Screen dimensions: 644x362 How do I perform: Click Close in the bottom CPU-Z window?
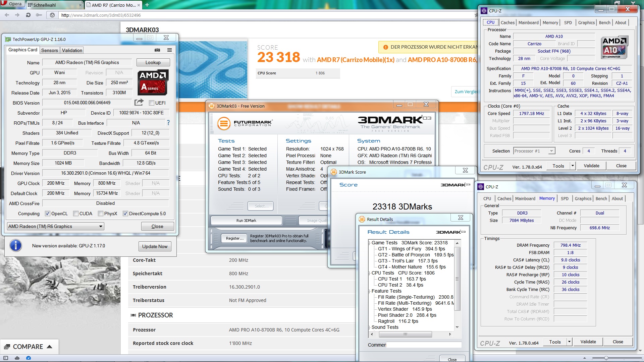(x=618, y=342)
